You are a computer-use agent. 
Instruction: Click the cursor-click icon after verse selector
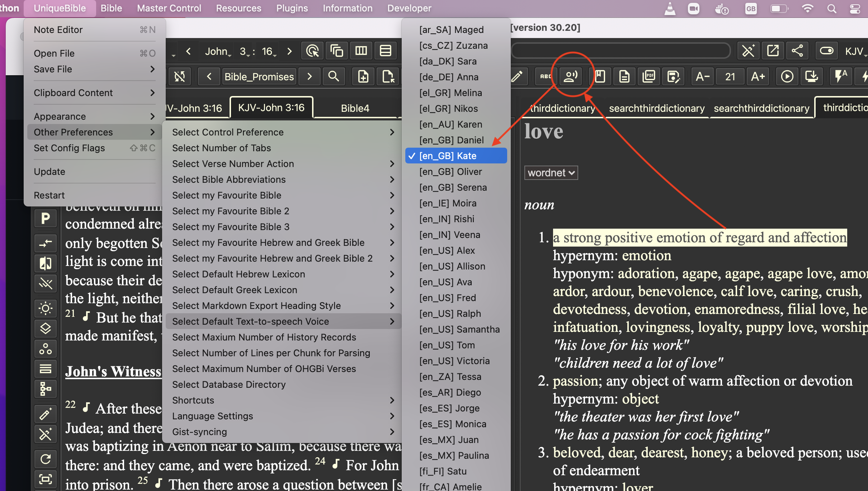tap(313, 51)
